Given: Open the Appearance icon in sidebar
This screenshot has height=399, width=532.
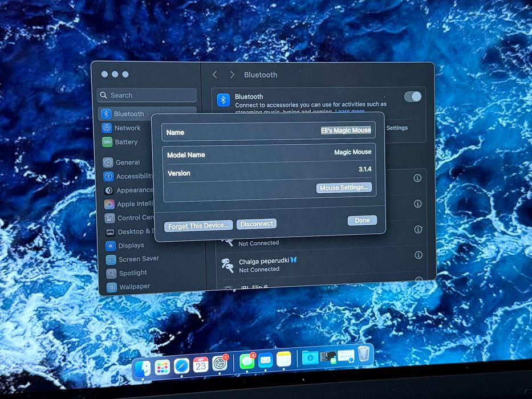Looking at the screenshot, I should pyautogui.click(x=109, y=190).
